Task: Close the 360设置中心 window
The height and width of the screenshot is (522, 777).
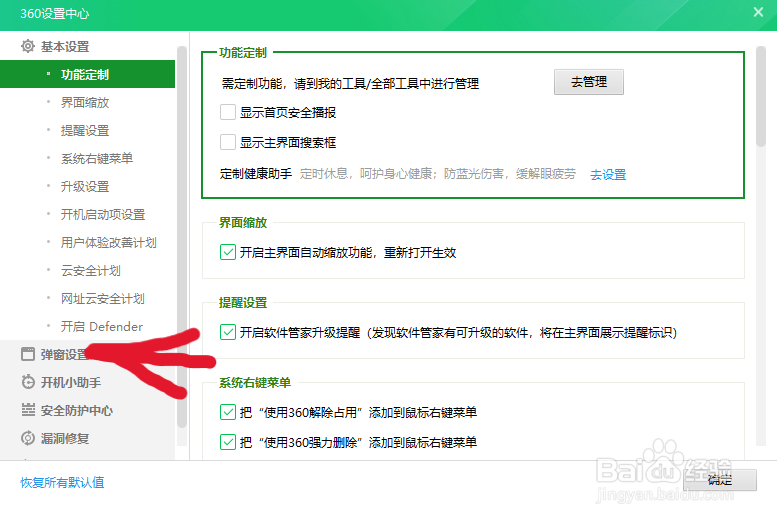Action: point(758,12)
